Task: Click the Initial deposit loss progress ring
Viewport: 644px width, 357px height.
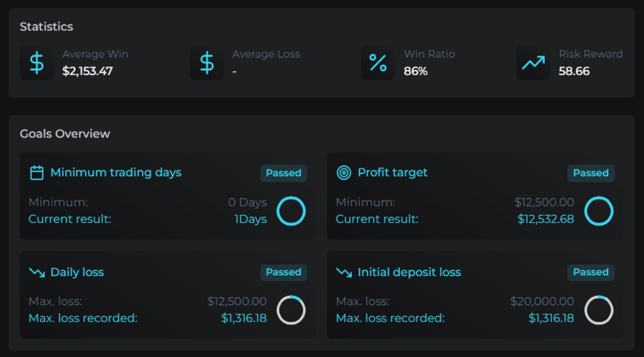Action: [x=599, y=310]
